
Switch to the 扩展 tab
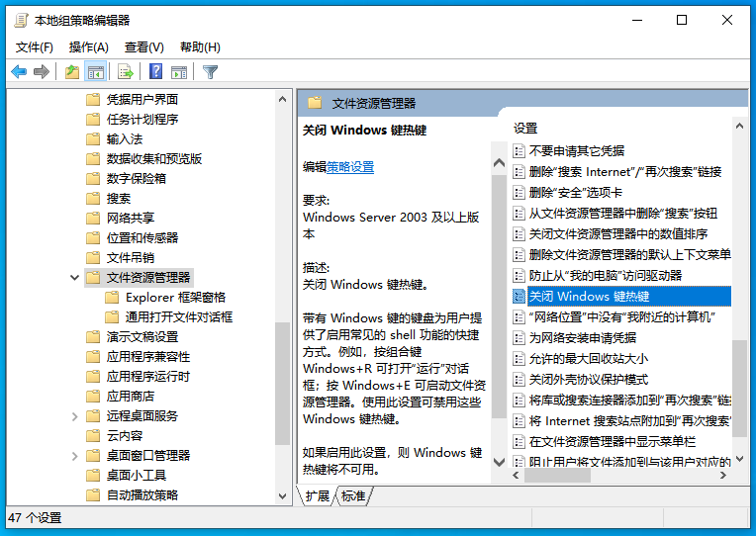coord(317,496)
